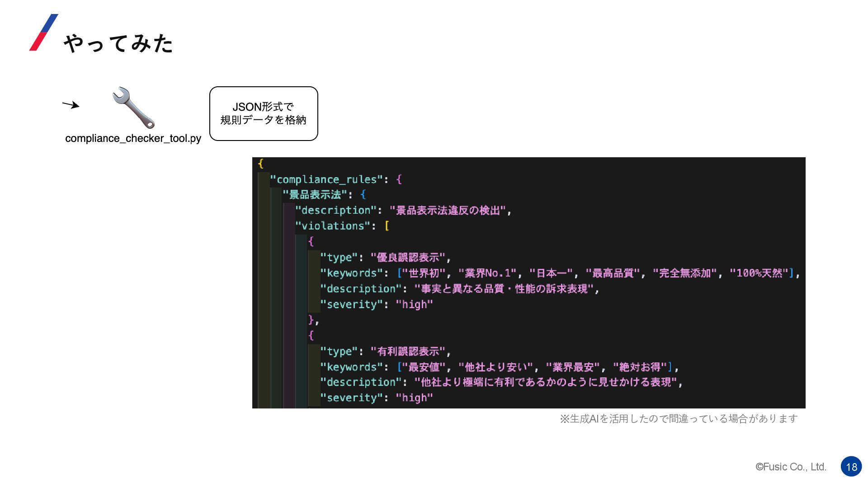Click the description "事実と異なる品質・性能の訴求表現"
868x488 pixels.
pos(504,289)
